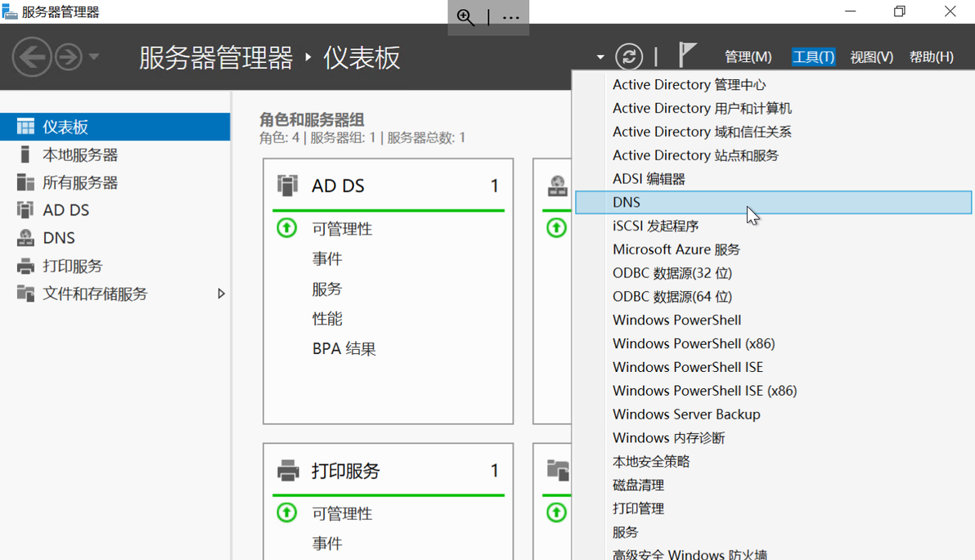Expand the 文件和存储服务 submenu arrow
This screenshot has height=560, width=975.
221,293
